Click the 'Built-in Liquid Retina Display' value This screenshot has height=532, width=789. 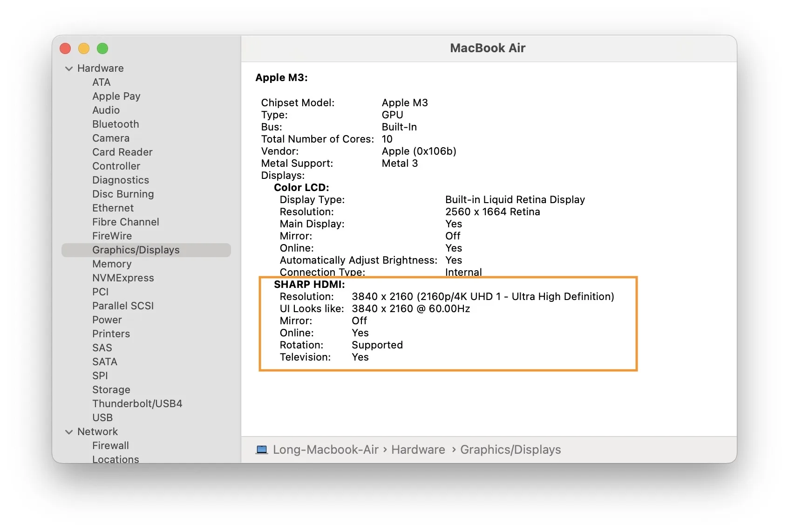click(515, 200)
